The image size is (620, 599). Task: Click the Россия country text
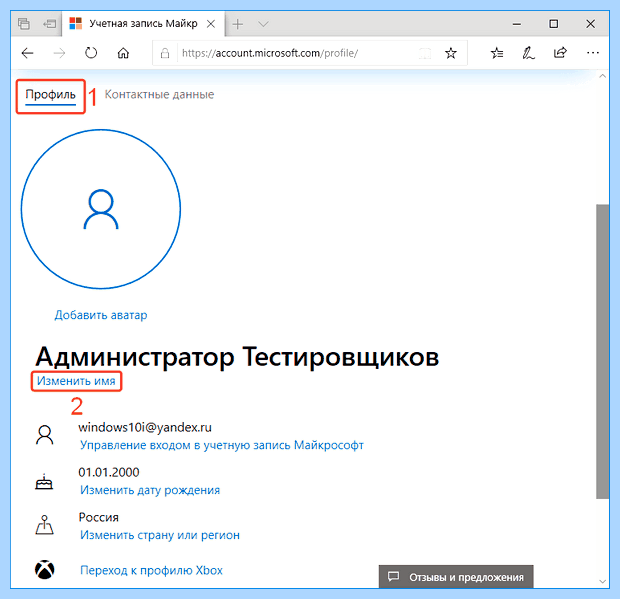coord(98,517)
